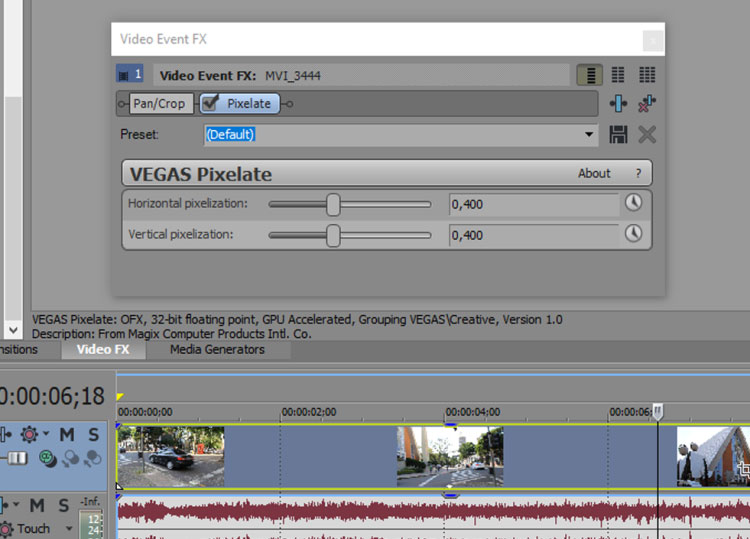Toggle the Pixelate effect checkbox
750x539 pixels.
(x=210, y=102)
